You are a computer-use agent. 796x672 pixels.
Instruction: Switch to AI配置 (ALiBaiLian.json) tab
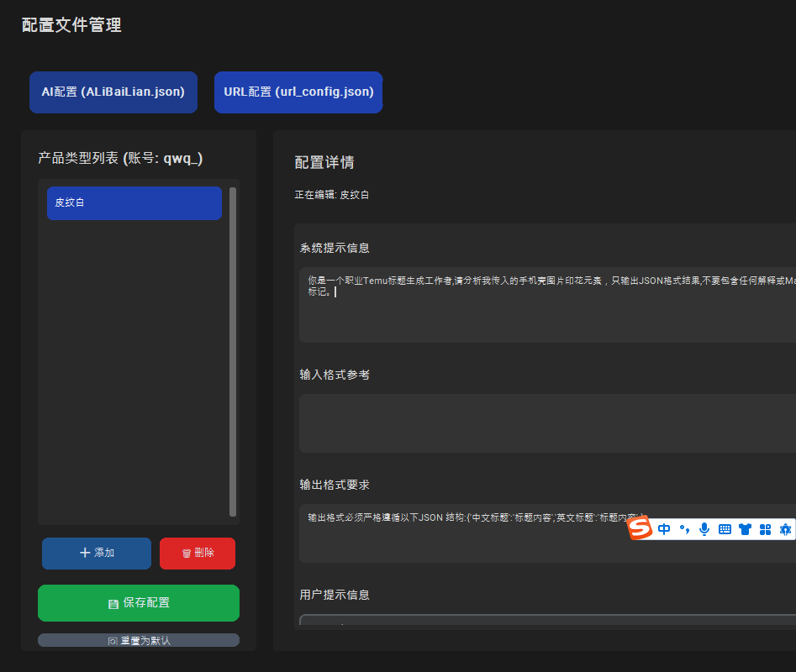tap(113, 92)
